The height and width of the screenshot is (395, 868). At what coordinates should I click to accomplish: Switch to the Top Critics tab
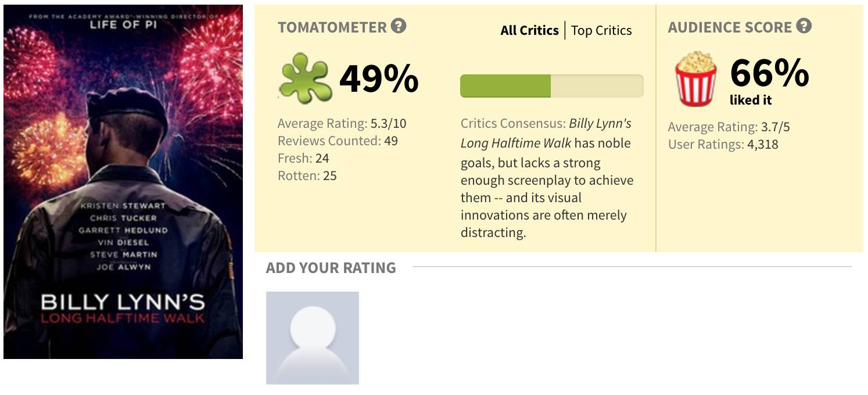pos(601,30)
